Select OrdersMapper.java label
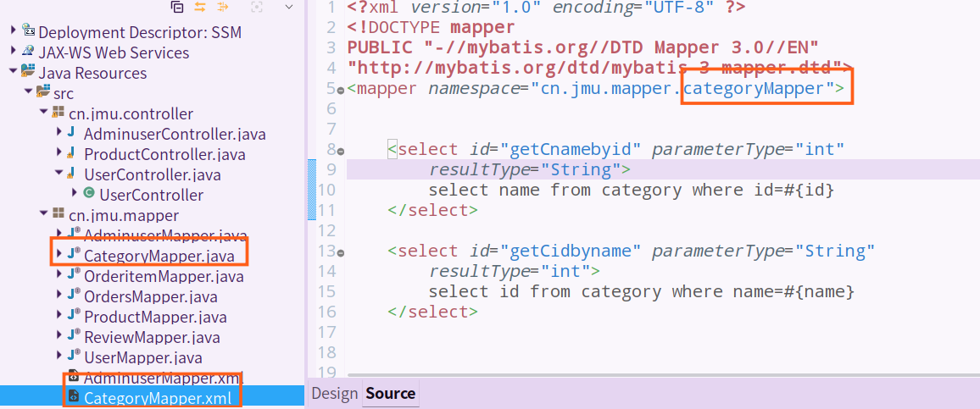Screen dimensions: 980x409 (x=151, y=296)
